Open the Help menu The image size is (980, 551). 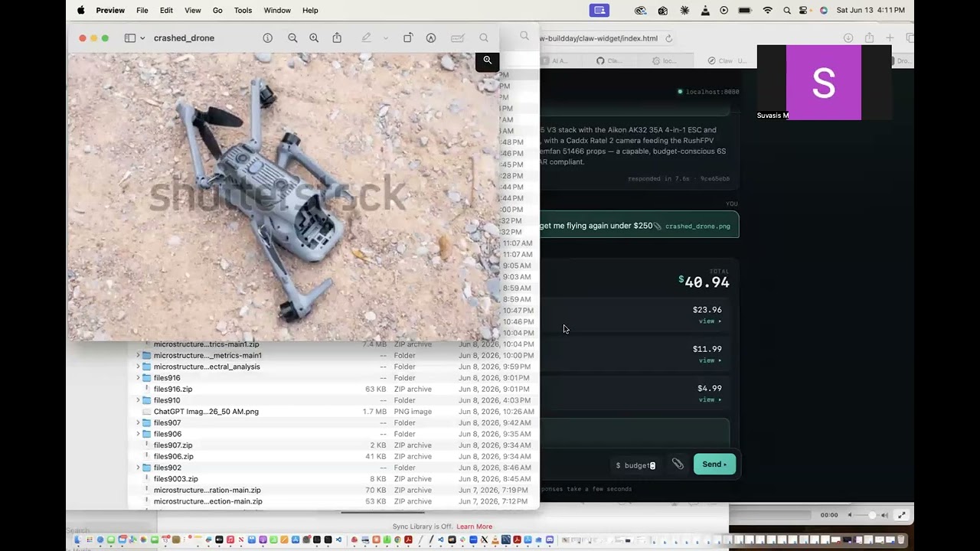pos(310,10)
